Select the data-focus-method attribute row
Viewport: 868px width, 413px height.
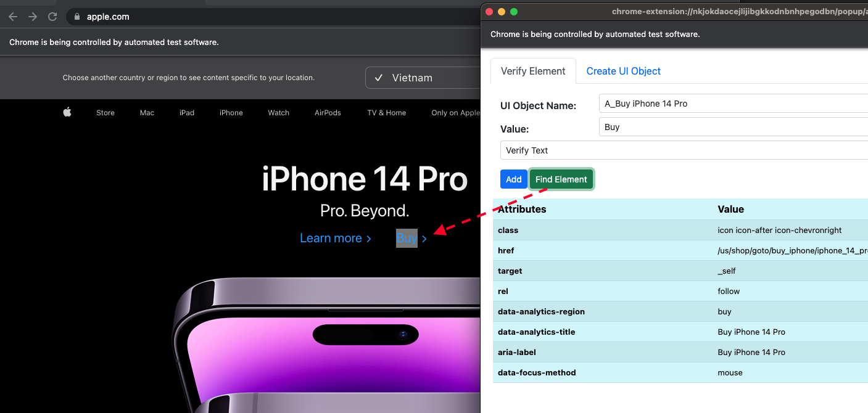point(680,372)
